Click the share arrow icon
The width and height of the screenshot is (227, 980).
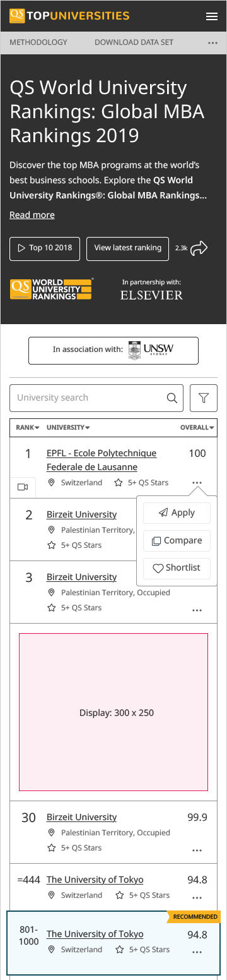click(199, 248)
